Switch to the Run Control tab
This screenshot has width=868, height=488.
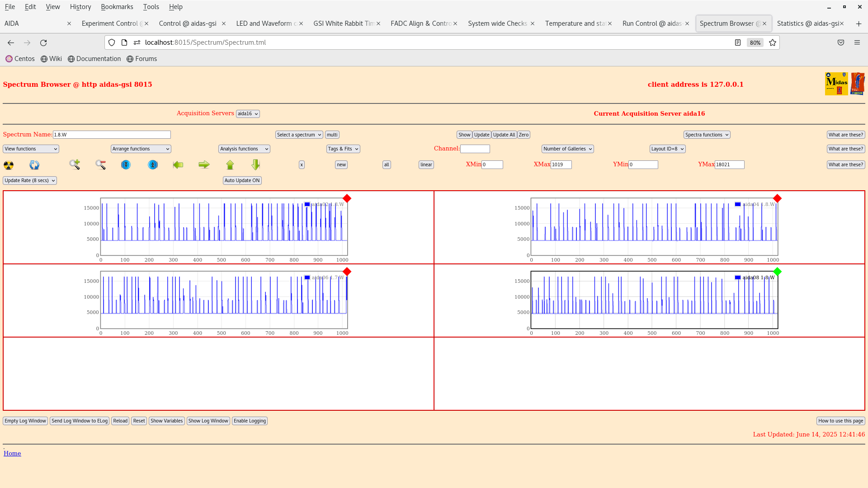tap(651, 23)
